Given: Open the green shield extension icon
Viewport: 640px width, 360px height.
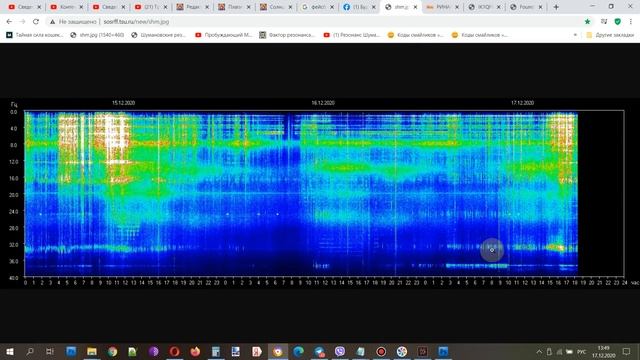Looking at the screenshot, I should pyautogui.click(x=618, y=22).
